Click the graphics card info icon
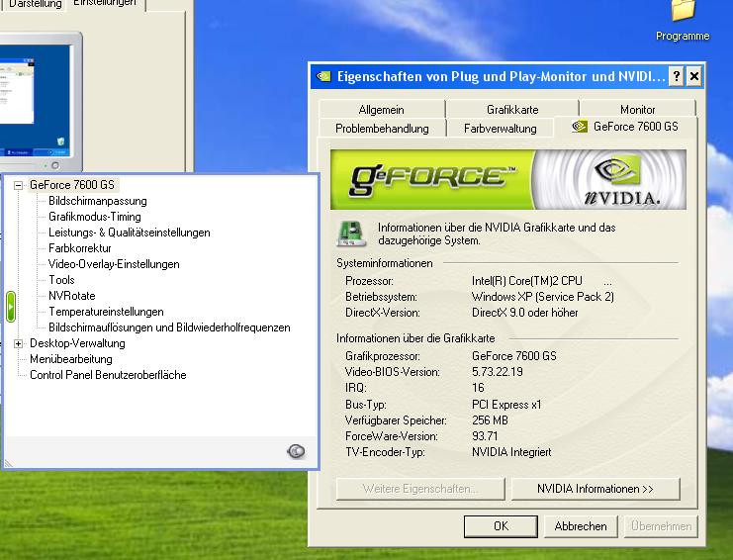The width and height of the screenshot is (733, 560). click(351, 233)
